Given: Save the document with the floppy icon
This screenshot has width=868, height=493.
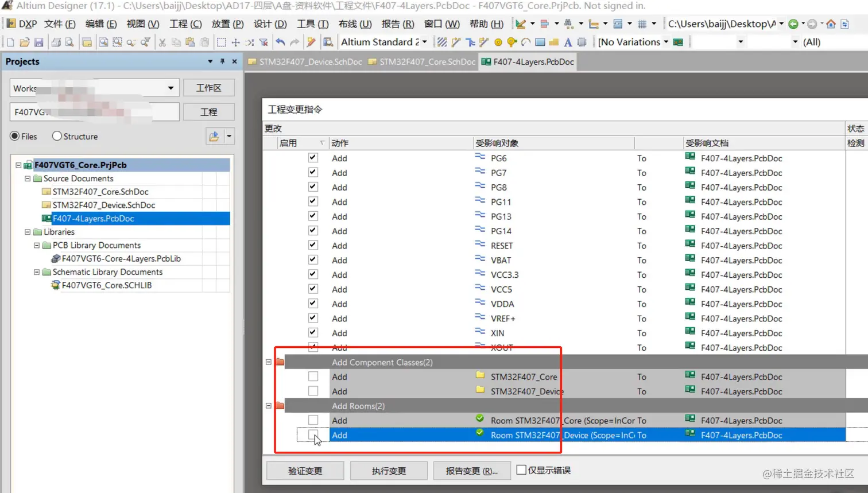Looking at the screenshot, I should [x=38, y=42].
